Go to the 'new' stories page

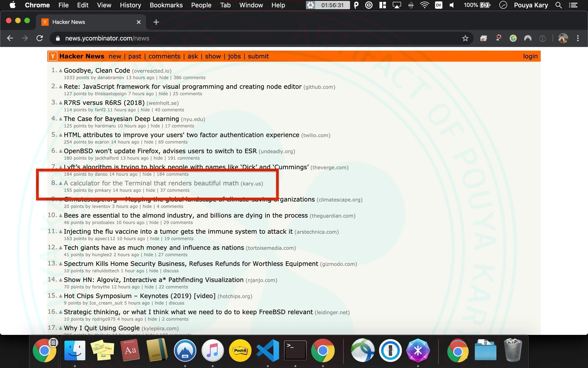click(115, 56)
